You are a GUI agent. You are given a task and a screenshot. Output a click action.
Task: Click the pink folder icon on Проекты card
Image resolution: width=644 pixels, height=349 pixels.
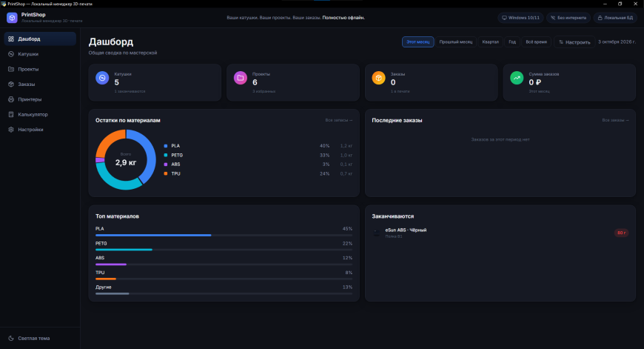pos(241,78)
